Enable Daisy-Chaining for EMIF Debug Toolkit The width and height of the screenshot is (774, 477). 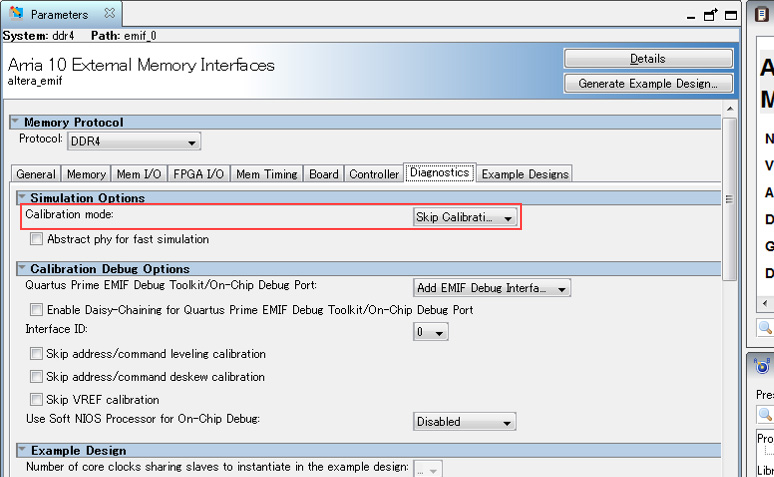[36, 310]
